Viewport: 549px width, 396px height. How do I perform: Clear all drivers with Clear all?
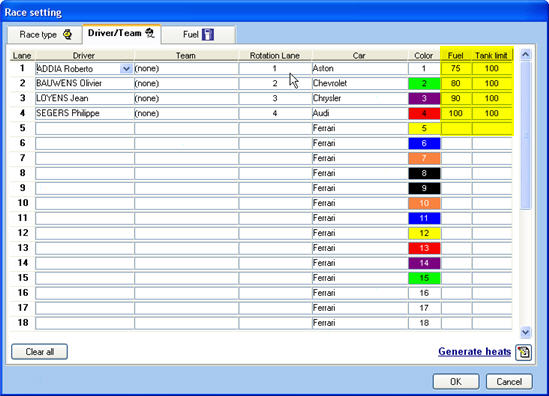point(39,352)
